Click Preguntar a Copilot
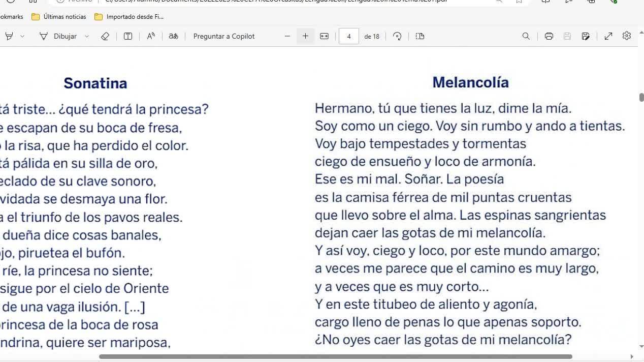 click(x=224, y=36)
